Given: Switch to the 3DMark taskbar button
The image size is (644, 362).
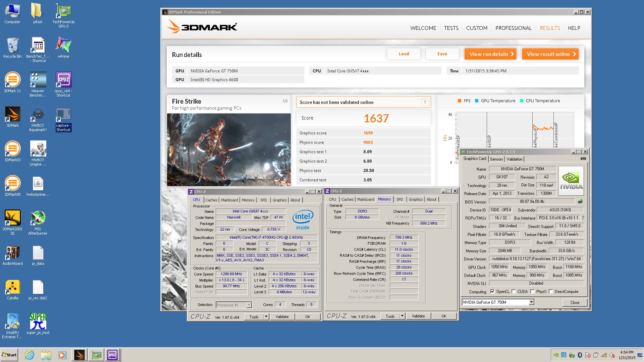Looking at the screenshot, I should pyautogui.click(x=79, y=355).
